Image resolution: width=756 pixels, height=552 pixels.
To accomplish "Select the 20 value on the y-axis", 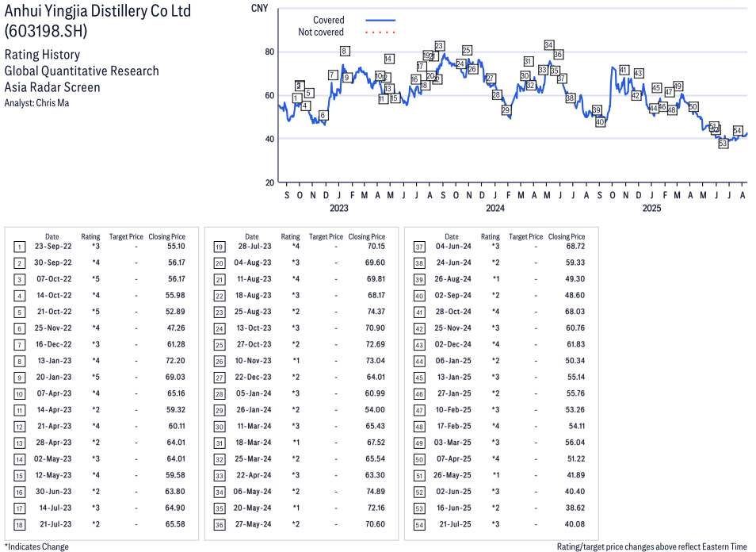I will click(269, 182).
